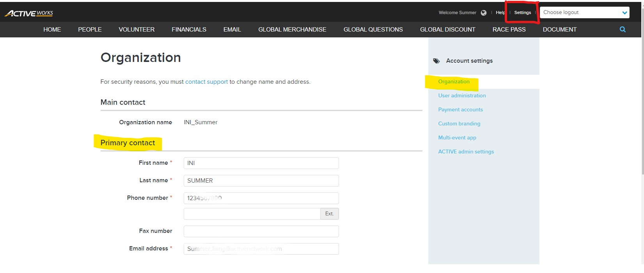This screenshot has height=273, width=644.
Task: Open the RACE PASS menu
Action: pos(509,30)
